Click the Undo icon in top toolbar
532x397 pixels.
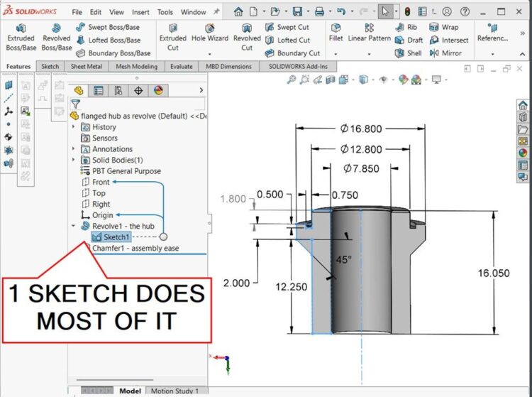tap(341, 12)
